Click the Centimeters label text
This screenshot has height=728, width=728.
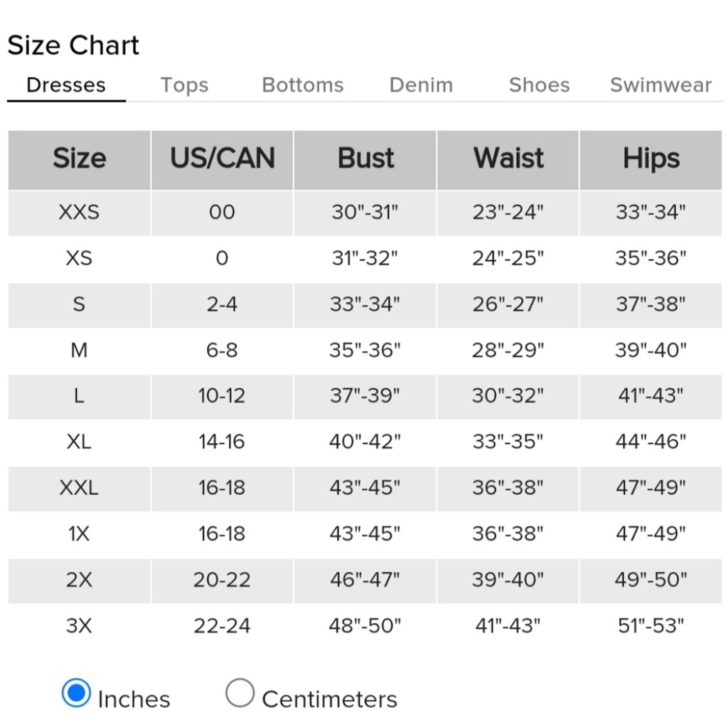click(330, 700)
